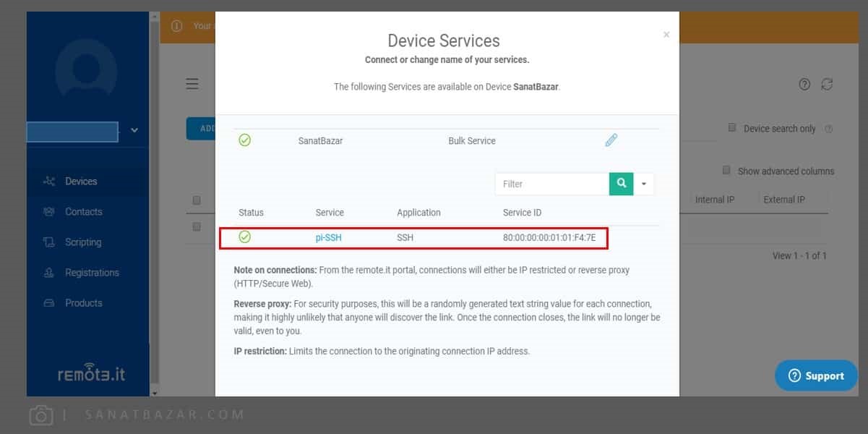Click the Service ID column header

pyautogui.click(x=522, y=213)
